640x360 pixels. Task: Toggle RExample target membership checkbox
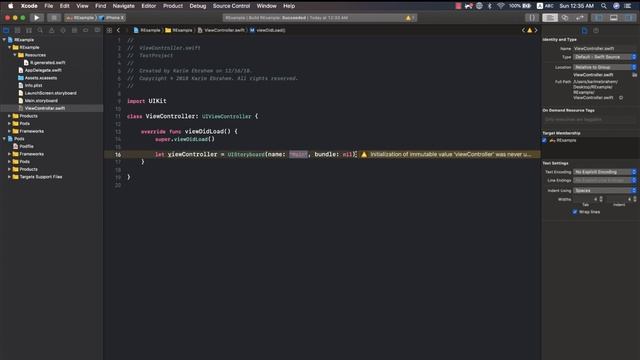pyautogui.click(x=544, y=140)
